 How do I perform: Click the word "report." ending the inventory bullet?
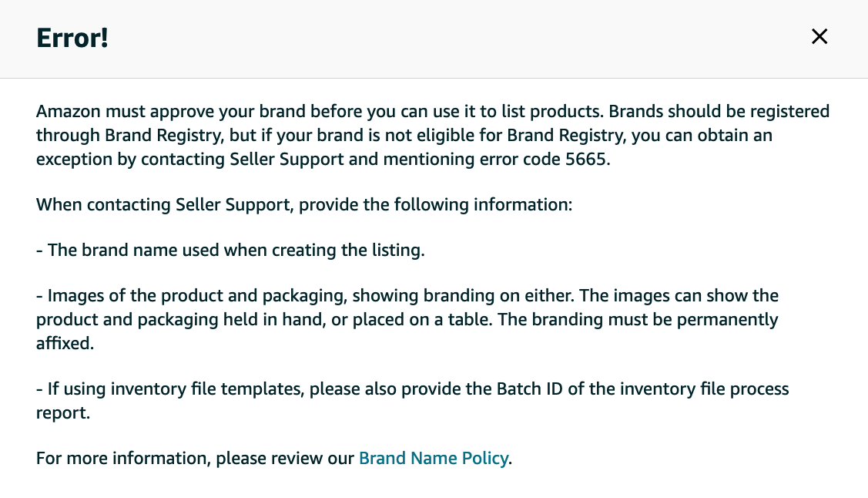(x=63, y=413)
